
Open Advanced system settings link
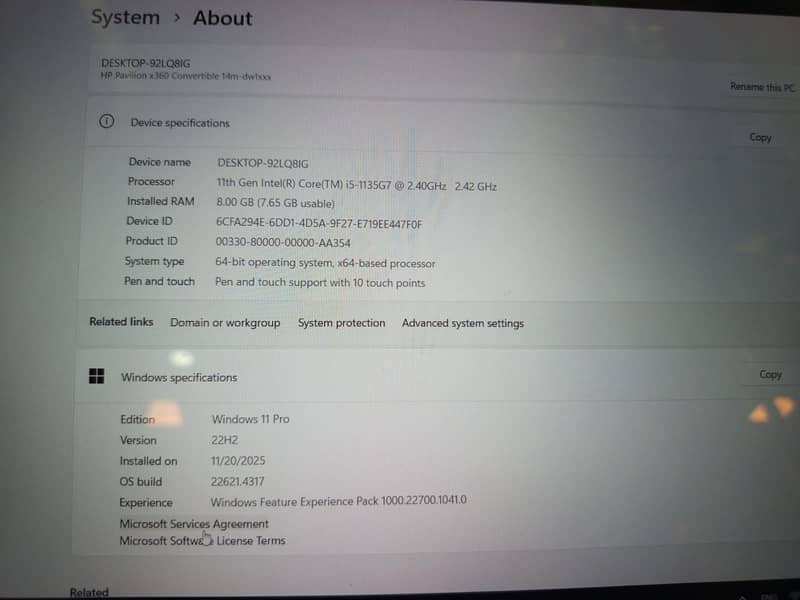(462, 323)
